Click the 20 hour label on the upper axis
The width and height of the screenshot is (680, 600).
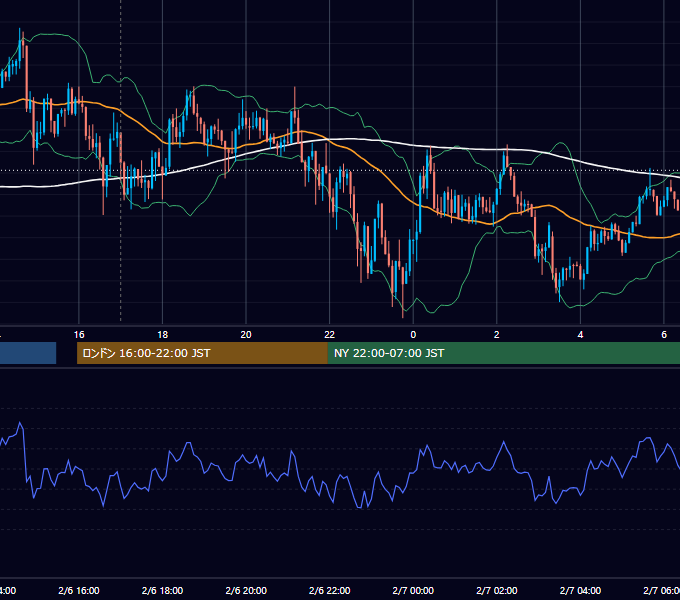point(246,335)
